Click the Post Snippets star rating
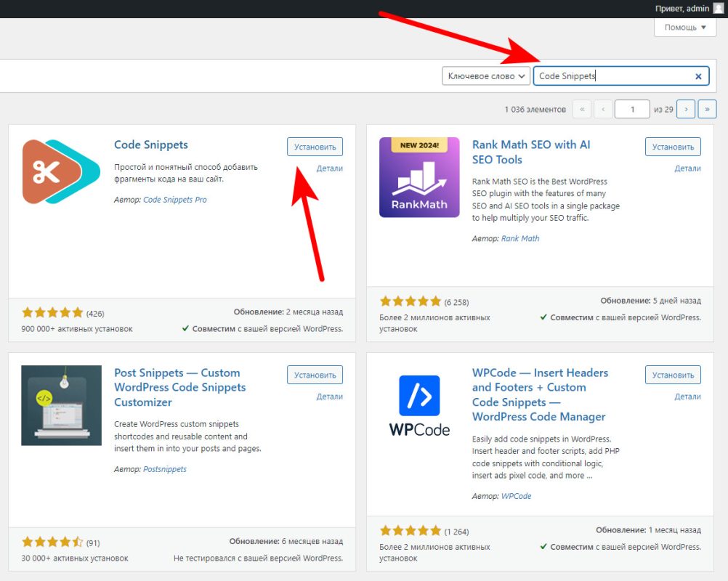The width and height of the screenshot is (728, 581). tap(52, 542)
